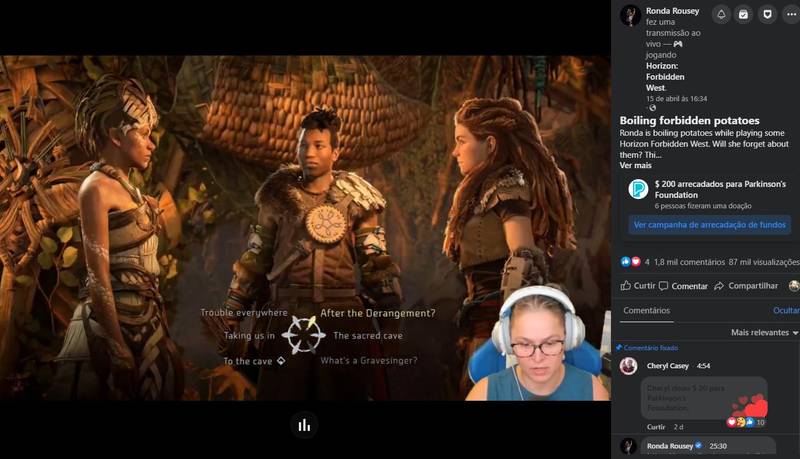Image resolution: width=800 pixels, height=459 pixels.
Task: Open Horizon: Forbidden West game link
Action: click(x=665, y=77)
